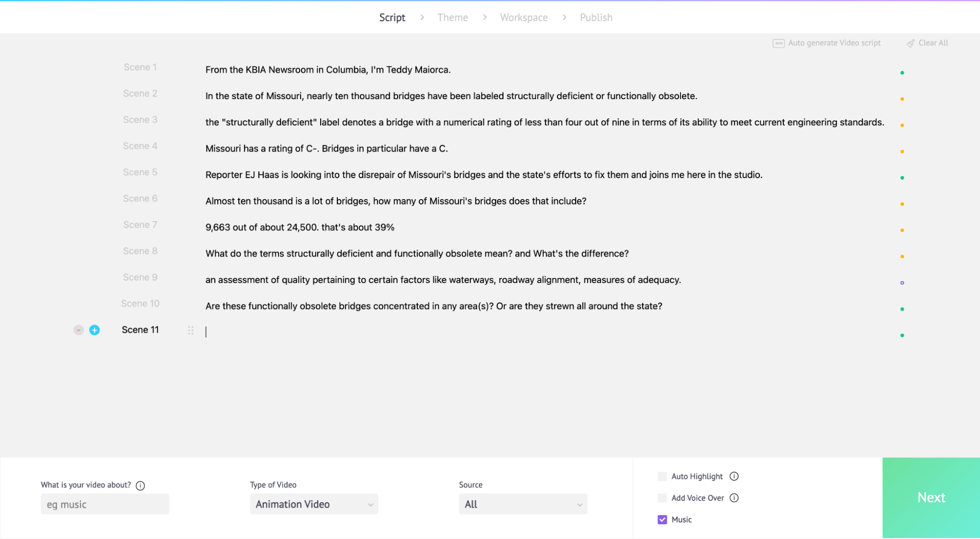Go to the Theme step
980x539 pixels.
tap(452, 18)
